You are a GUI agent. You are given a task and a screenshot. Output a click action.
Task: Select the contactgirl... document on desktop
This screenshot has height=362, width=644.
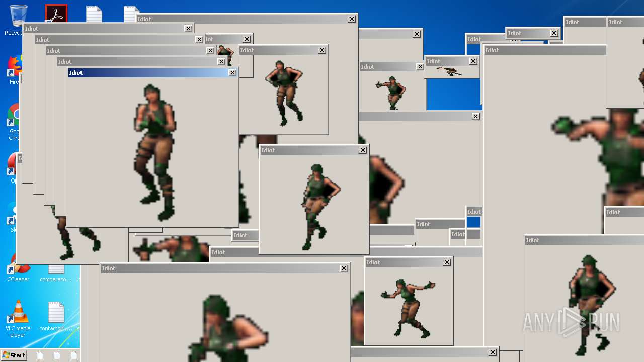click(56, 316)
